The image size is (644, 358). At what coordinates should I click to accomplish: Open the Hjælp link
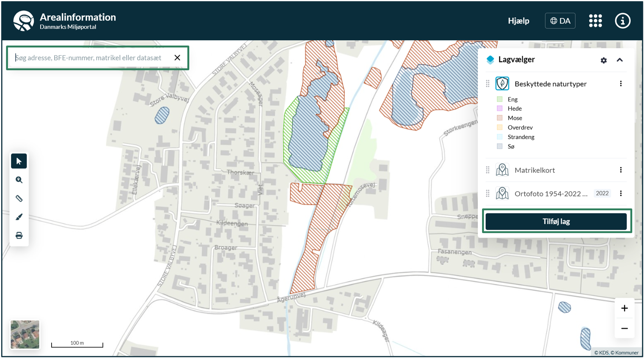coord(518,21)
